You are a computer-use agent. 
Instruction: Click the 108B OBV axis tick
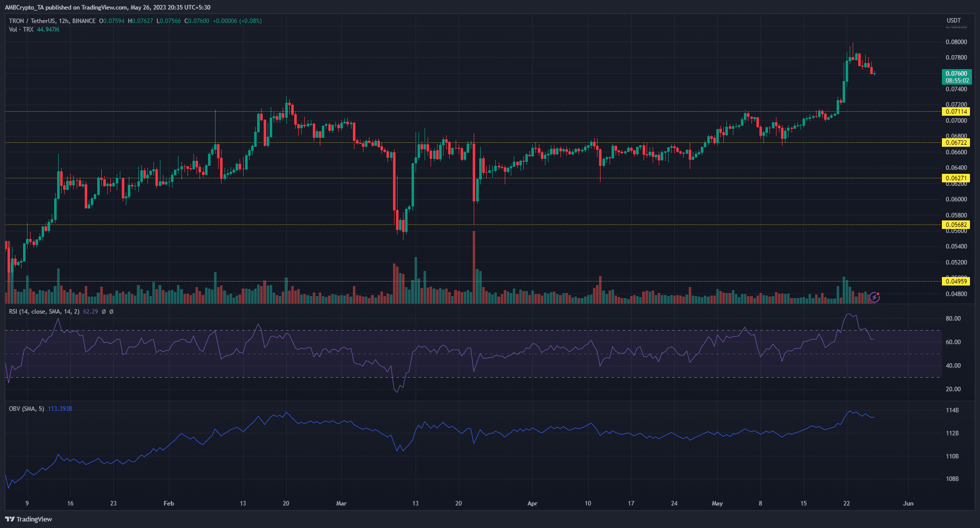[952, 479]
